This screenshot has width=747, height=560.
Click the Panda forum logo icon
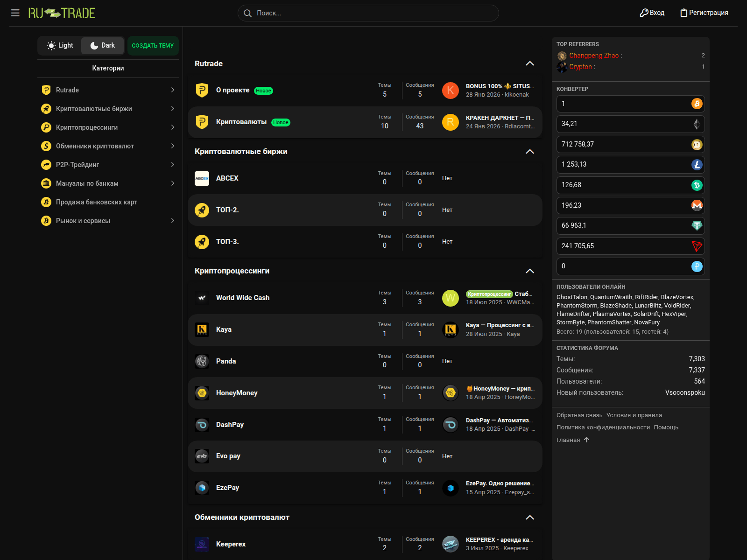202,361
